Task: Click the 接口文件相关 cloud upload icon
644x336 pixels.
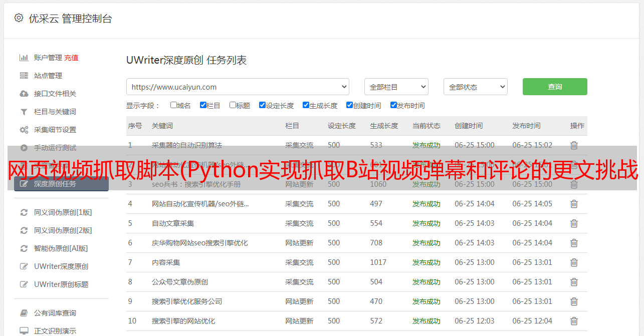Action: point(24,94)
